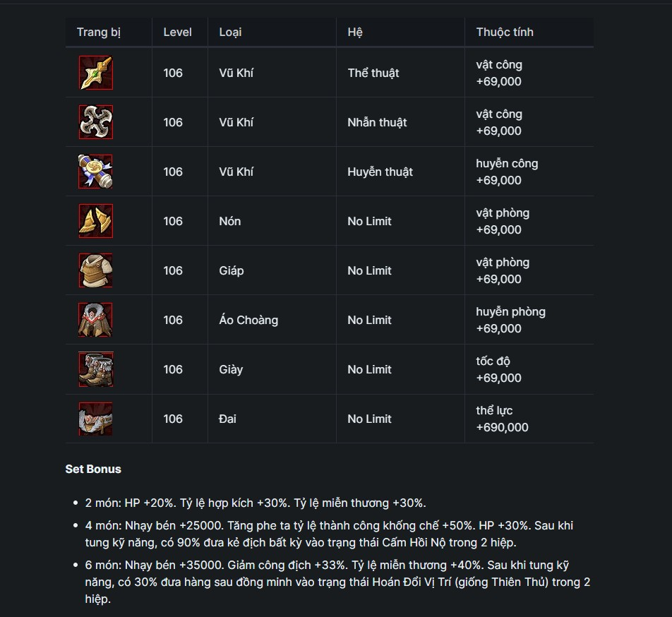
Task: Select the fur-collared Áo Choàng cloak icon
Action: point(95,320)
